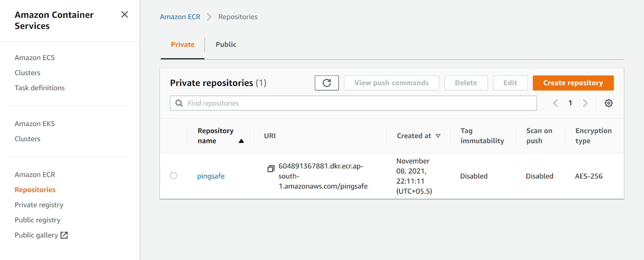Image resolution: width=644 pixels, height=260 pixels.
Task: Open Private registry in sidebar
Action: click(x=39, y=205)
